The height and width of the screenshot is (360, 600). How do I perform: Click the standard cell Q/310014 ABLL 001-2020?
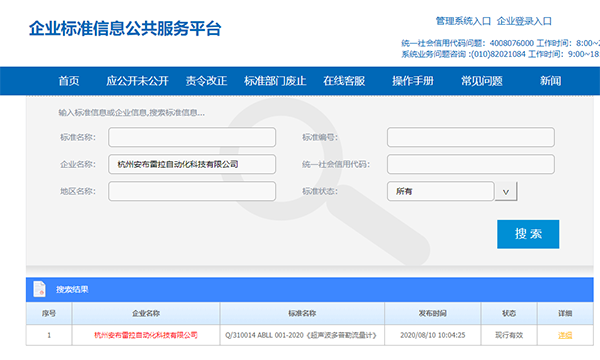[301, 335]
